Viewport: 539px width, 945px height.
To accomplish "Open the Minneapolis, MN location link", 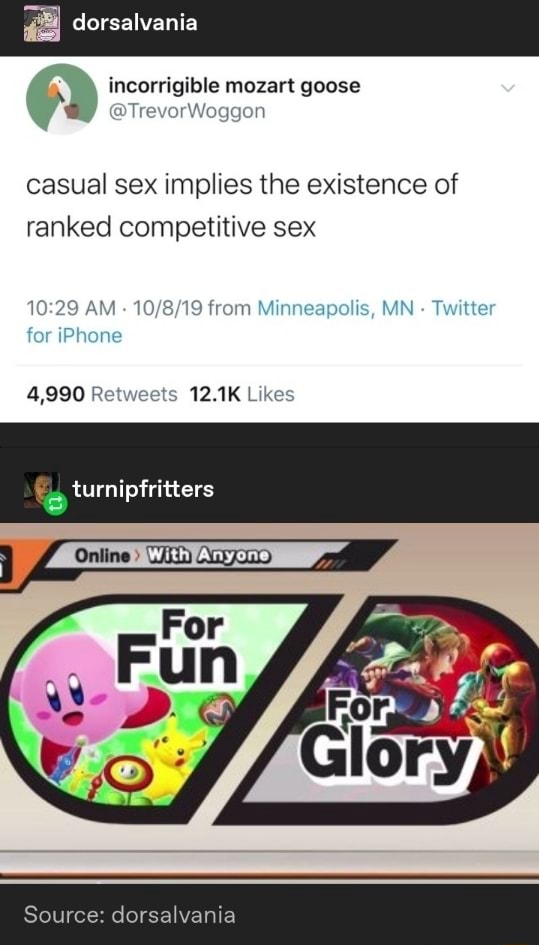I will coord(335,309).
